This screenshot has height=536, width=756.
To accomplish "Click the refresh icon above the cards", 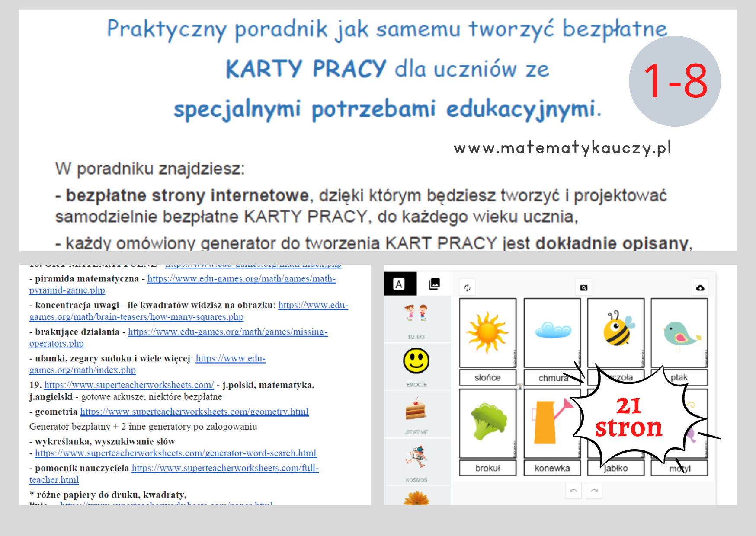I will coord(467,288).
